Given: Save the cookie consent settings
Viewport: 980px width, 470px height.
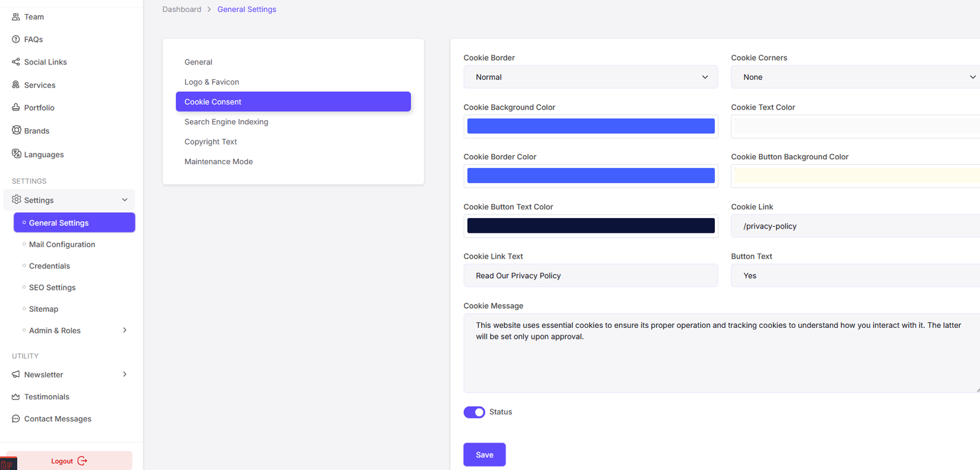Looking at the screenshot, I should 484,455.
